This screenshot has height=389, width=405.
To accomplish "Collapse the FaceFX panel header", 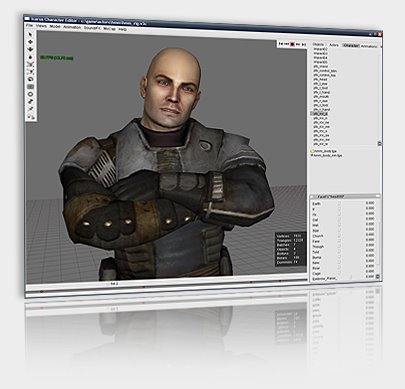I will 345,196.
